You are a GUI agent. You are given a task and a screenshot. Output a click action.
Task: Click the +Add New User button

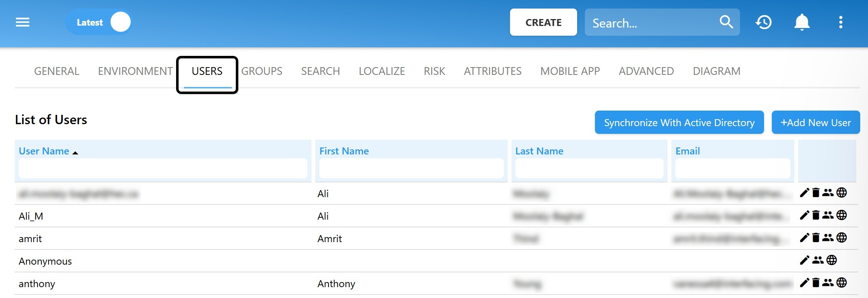[x=816, y=123]
